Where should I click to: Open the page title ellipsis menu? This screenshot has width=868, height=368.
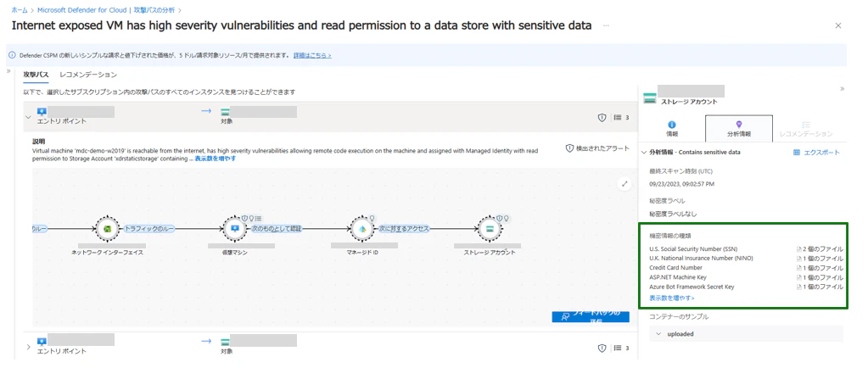607,25
